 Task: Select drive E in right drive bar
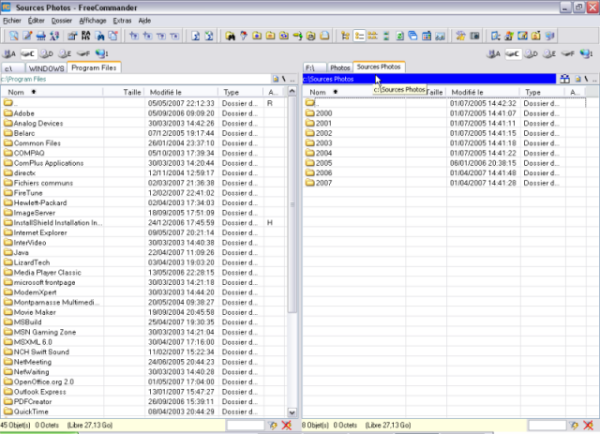(549, 54)
